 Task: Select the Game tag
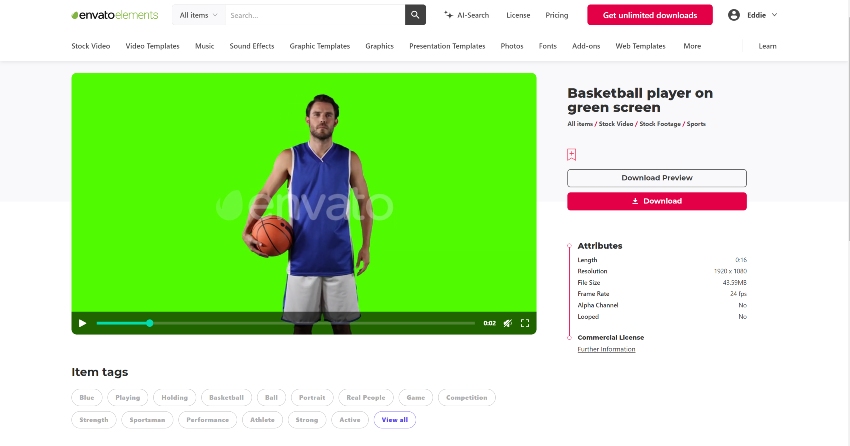pyautogui.click(x=416, y=397)
